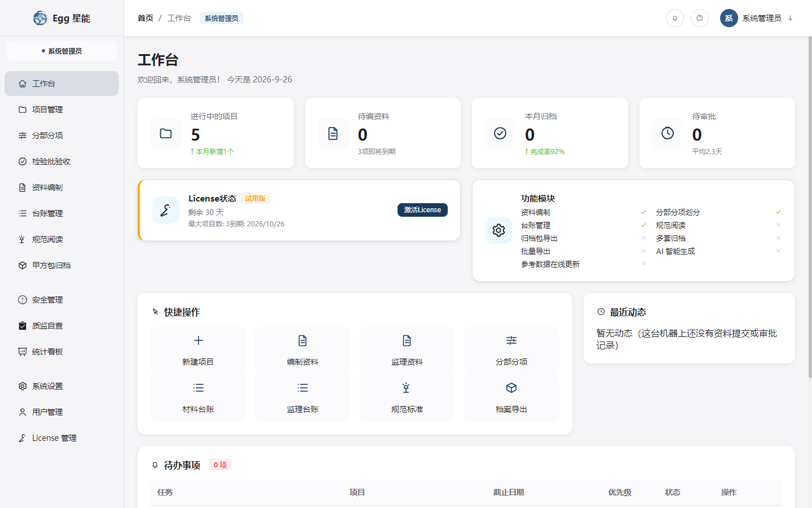Click the 截止日期 column header
This screenshot has height=508, width=812.
[x=509, y=492]
